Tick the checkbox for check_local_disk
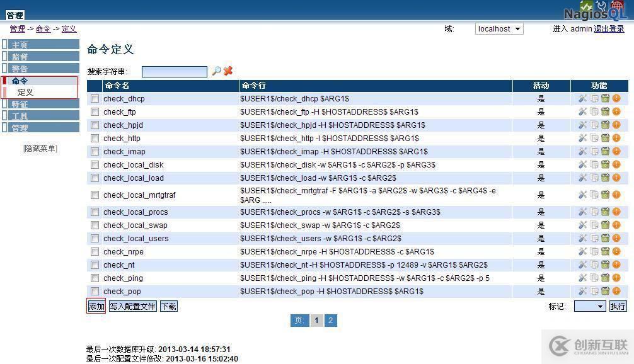 pyautogui.click(x=95, y=164)
